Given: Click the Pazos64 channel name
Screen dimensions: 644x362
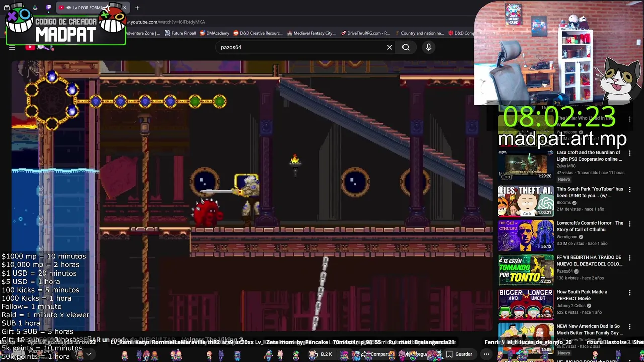Looking at the screenshot, I should 565,271.
